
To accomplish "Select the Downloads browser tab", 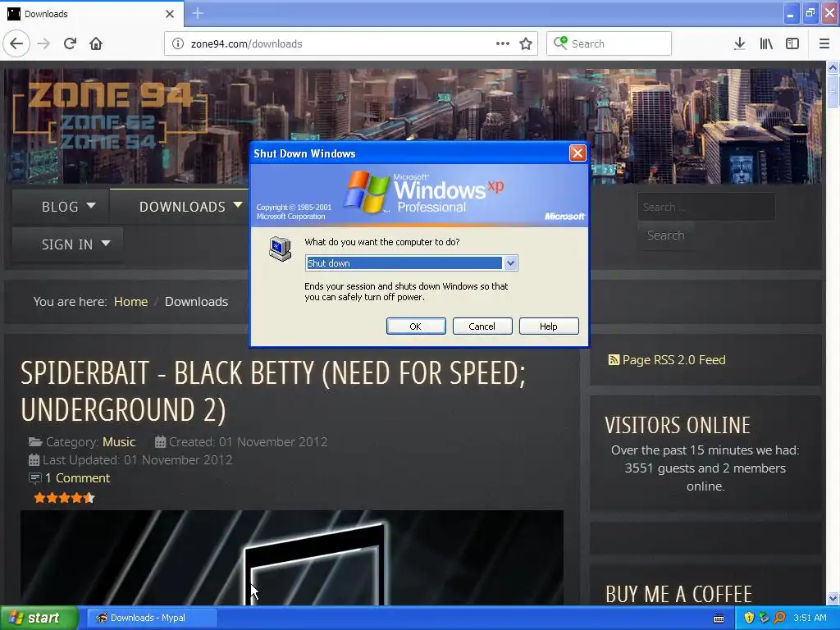I will 91,14.
